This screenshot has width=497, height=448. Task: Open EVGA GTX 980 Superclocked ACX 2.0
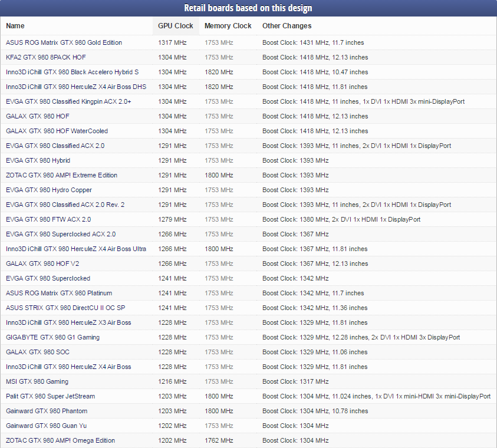tap(61, 234)
